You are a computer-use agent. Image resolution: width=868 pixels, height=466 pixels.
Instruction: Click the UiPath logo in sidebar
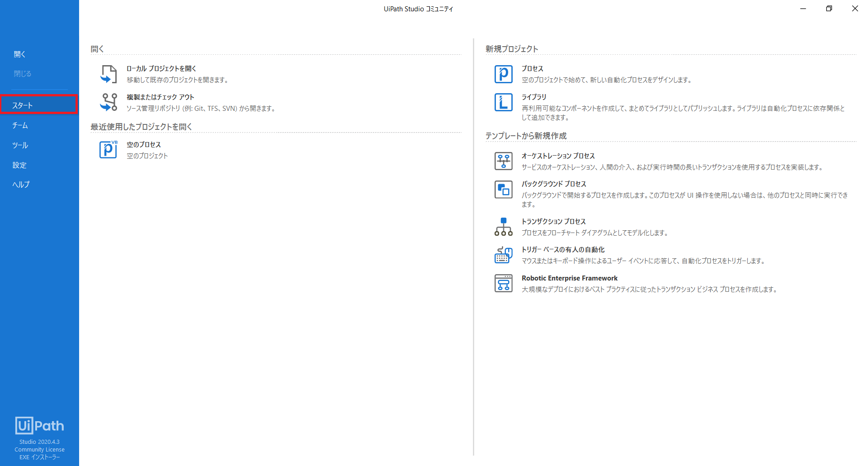pos(39,425)
